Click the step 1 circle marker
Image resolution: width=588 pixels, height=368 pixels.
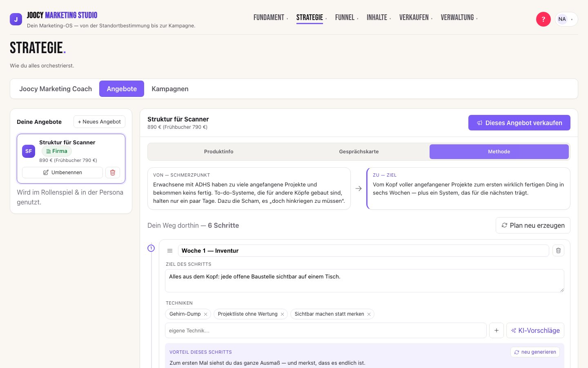click(x=151, y=248)
